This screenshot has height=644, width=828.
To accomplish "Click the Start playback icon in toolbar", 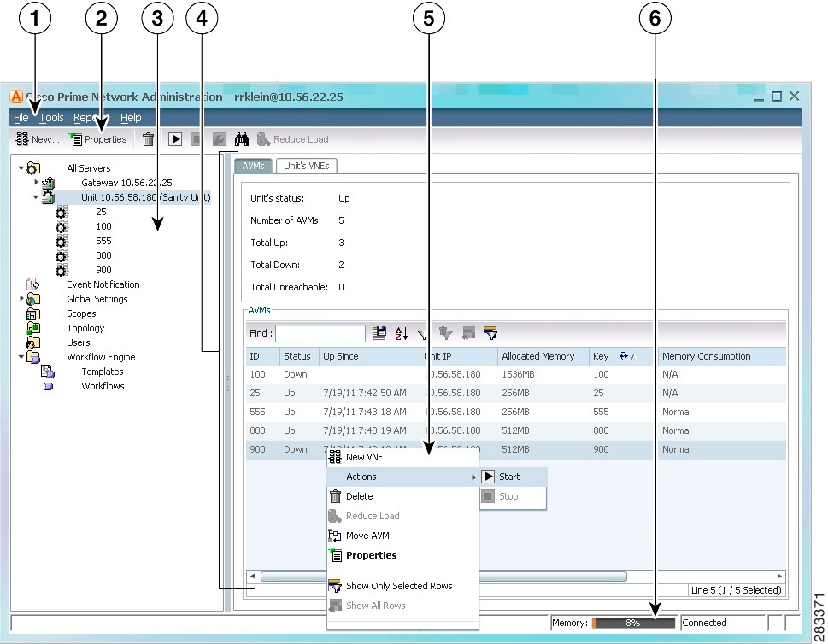I will pyautogui.click(x=175, y=138).
